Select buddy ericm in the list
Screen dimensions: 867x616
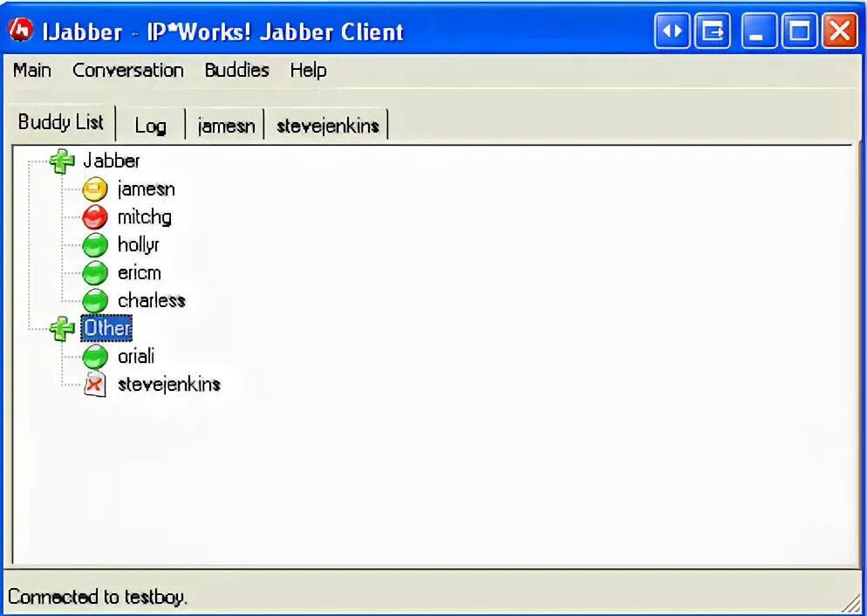click(x=140, y=272)
